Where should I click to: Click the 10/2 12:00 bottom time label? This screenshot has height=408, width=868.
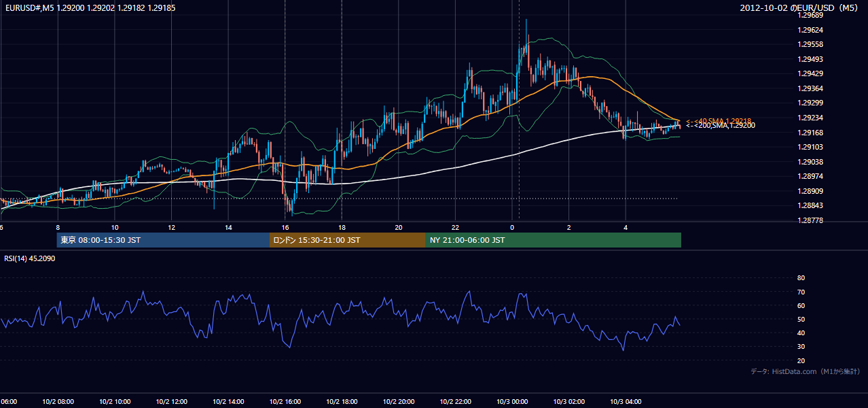point(172,402)
